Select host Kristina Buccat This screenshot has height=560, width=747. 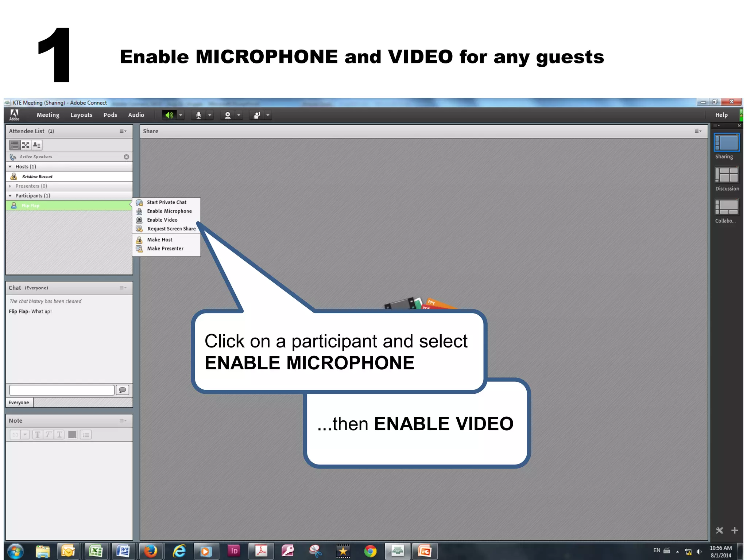click(69, 176)
